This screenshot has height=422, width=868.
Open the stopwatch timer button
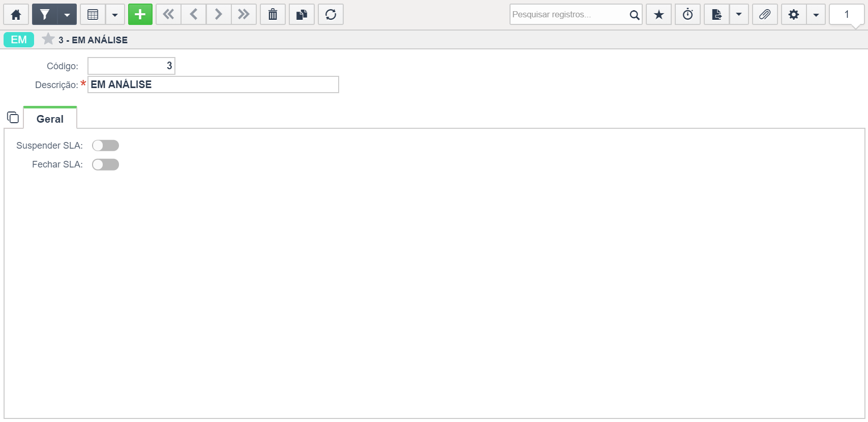(x=688, y=14)
